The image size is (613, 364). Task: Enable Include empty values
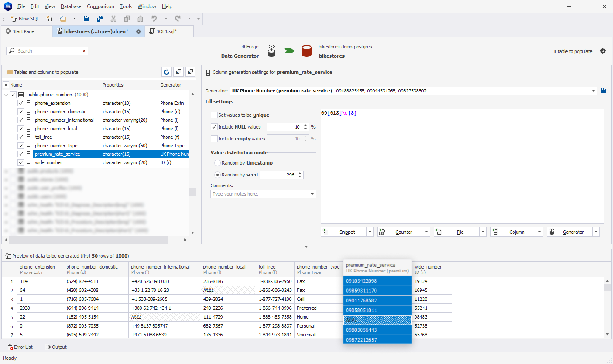click(214, 139)
